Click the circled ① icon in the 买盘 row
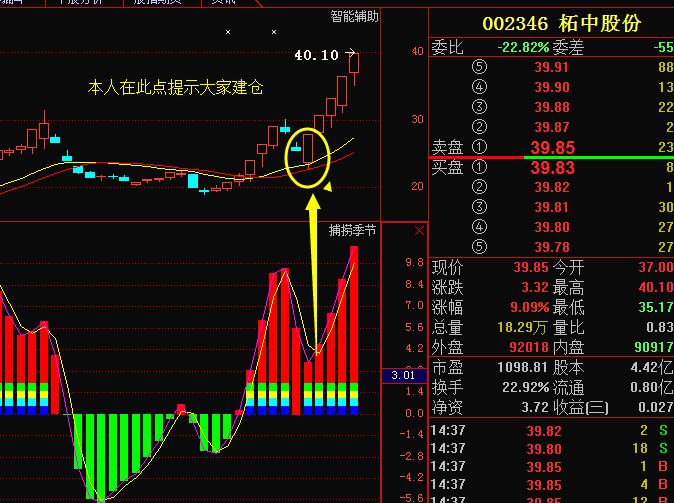This screenshot has width=674, height=503. (x=479, y=167)
